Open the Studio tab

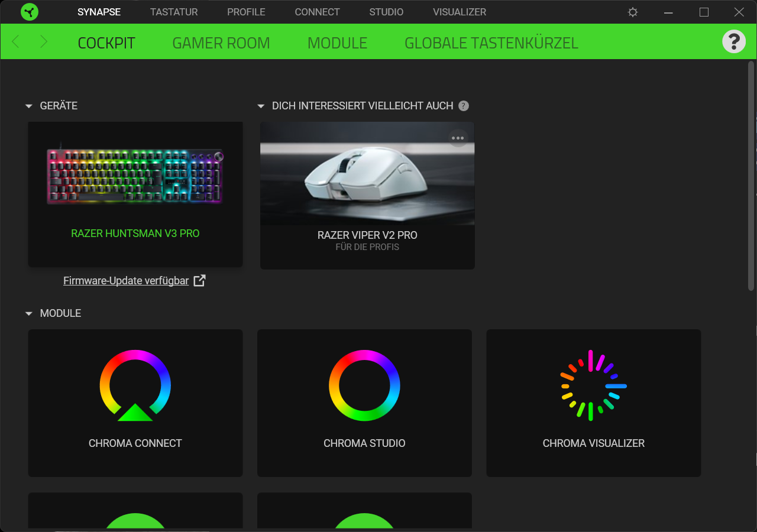click(x=386, y=12)
